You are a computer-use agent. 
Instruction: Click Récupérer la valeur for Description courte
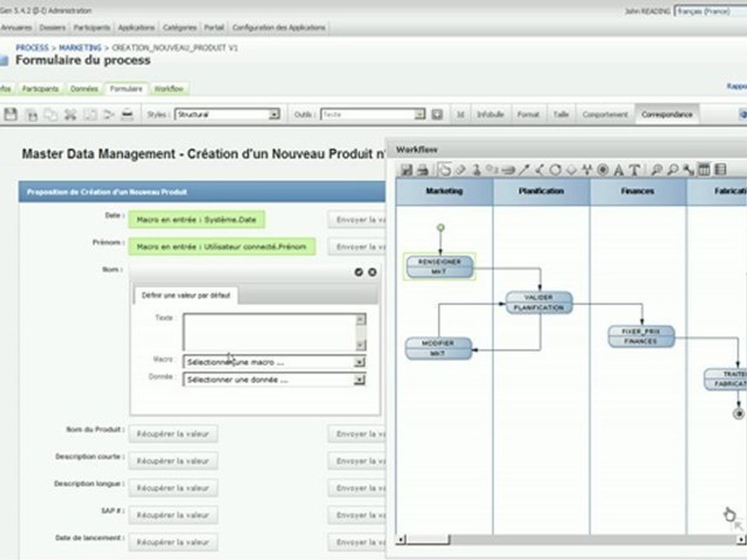point(173,461)
